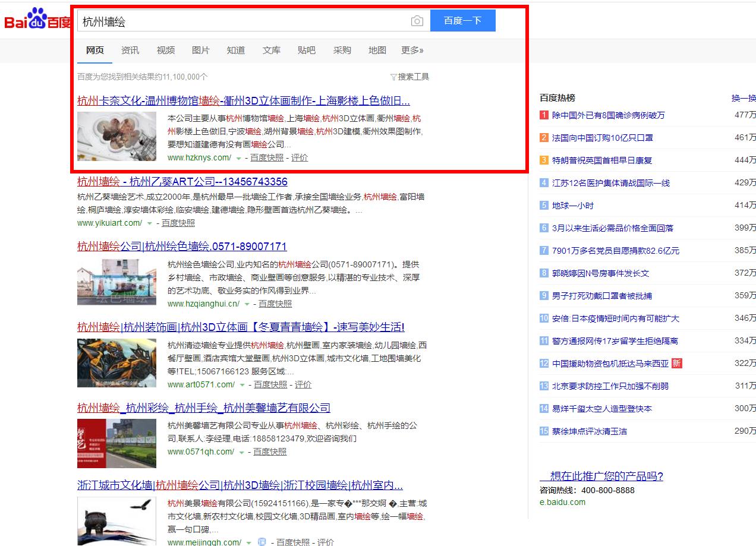Viewport: 756px width, 546px height.
Task: Switch to the 知道 tab
Action: point(236,51)
